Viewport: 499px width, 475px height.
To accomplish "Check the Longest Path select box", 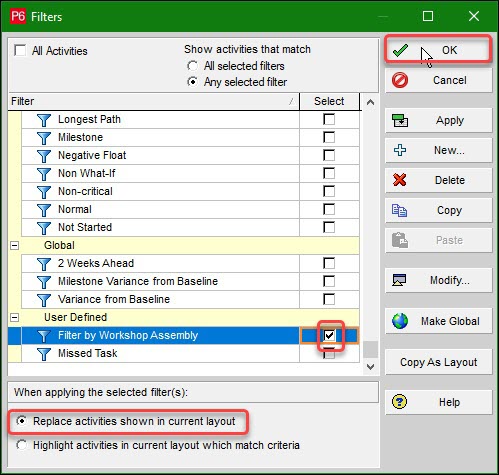I will (x=329, y=119).
